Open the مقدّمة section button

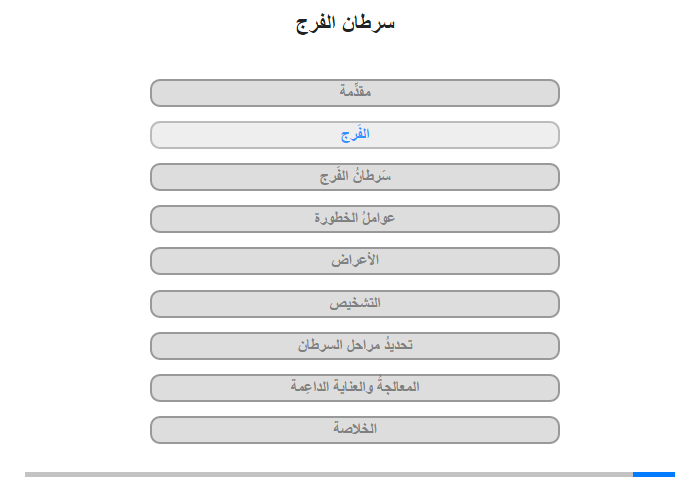pyautogui.click(x=354, y=93)
